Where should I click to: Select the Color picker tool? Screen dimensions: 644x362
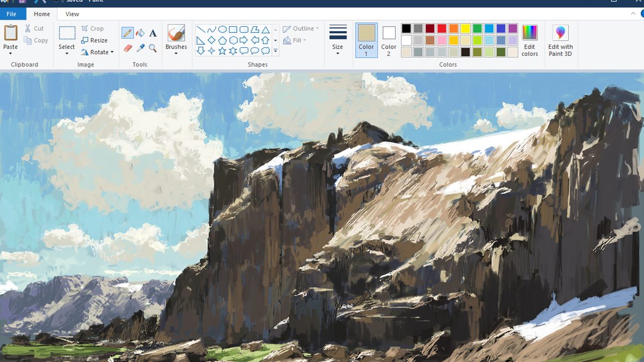140,48
